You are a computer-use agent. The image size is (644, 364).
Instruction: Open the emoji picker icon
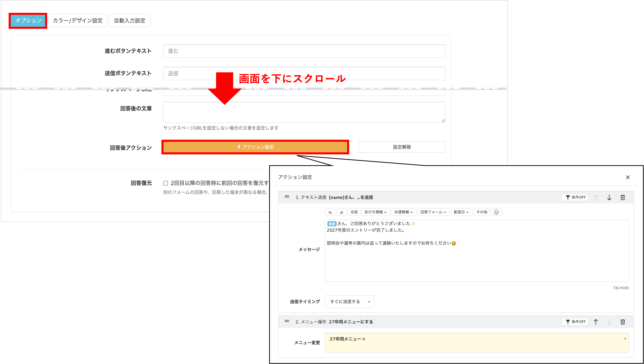coord(496,212)
